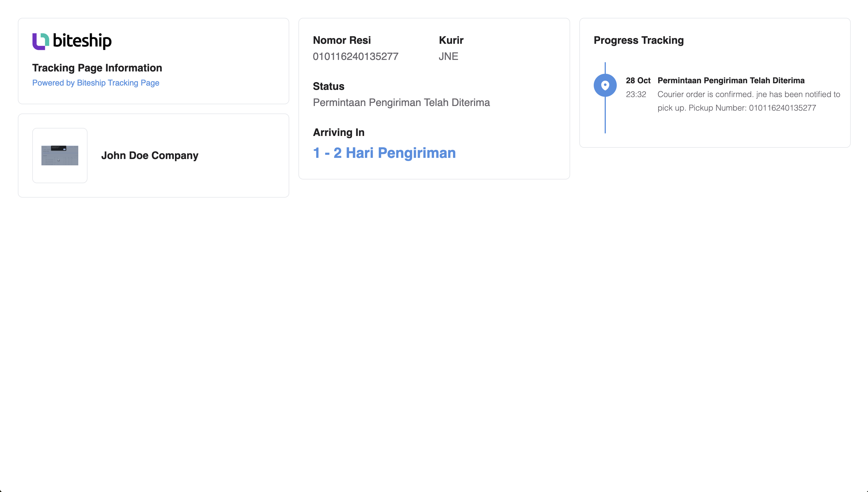The height and width of the screenshot is (492, 868).
Task: Click the location pin tracking marker
Action: pyautogui.click(x=605, y=85)
